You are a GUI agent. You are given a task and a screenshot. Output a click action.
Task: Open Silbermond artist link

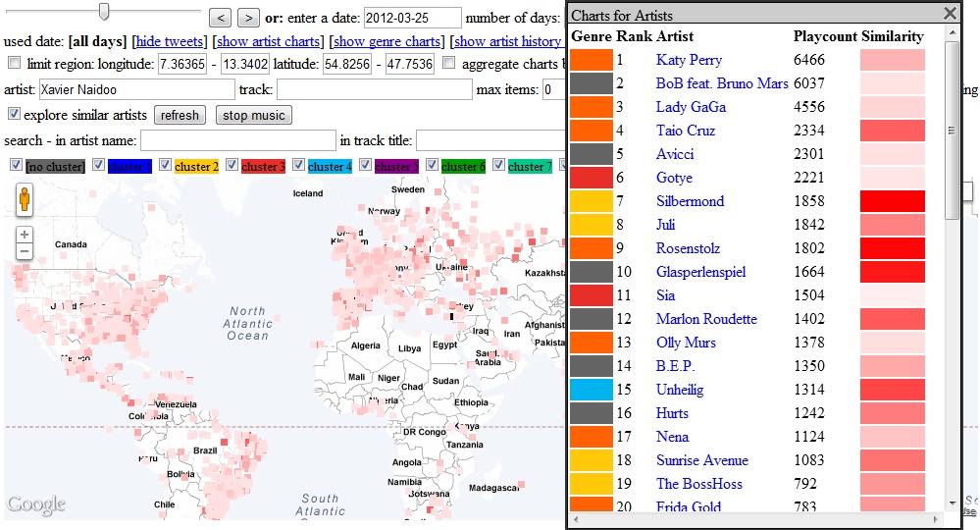(x=690, y=201)
